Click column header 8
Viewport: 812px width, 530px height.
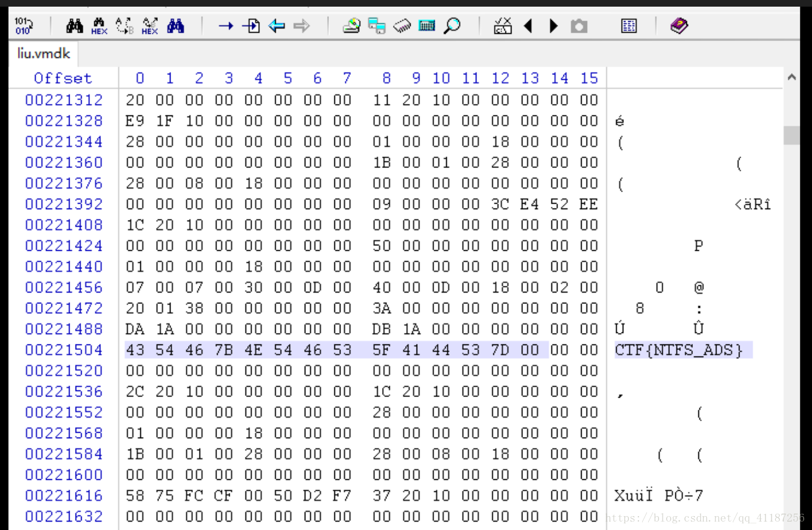(x=386, y=79)
